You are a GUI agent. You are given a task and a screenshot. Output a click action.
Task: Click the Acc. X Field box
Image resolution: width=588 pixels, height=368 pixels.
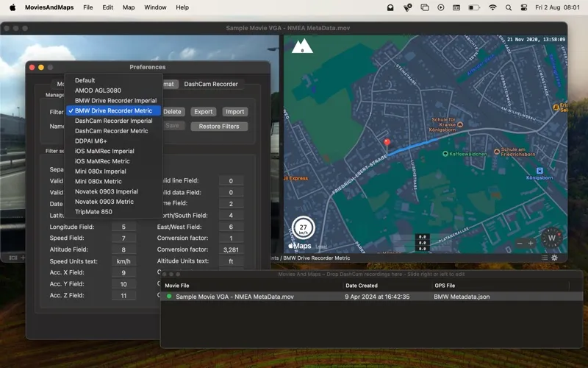click(123, 272)
